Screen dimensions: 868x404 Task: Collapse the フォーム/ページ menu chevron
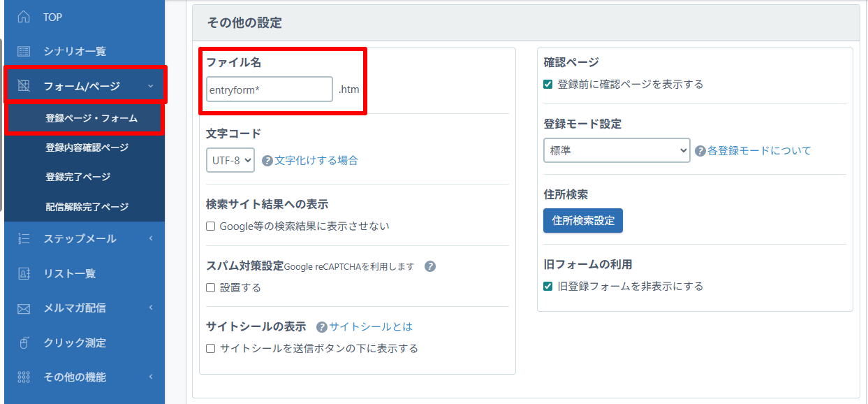coord(151,87)
